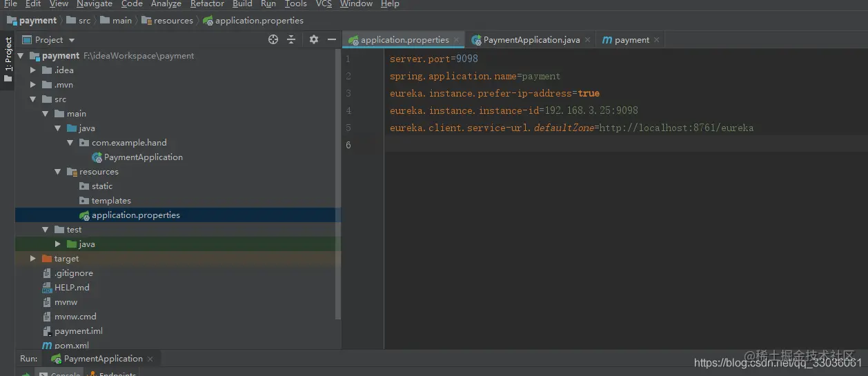868x376 pixels.
Task: Click the spring.application.name line in editor
Action: coord(475,76)
